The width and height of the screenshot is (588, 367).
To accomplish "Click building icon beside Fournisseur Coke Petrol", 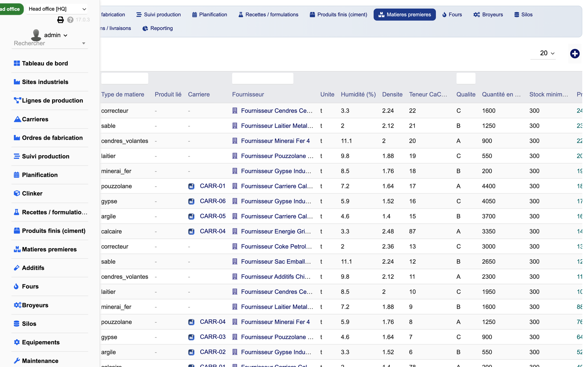I will pyautogui.click(x=235, y=246).
